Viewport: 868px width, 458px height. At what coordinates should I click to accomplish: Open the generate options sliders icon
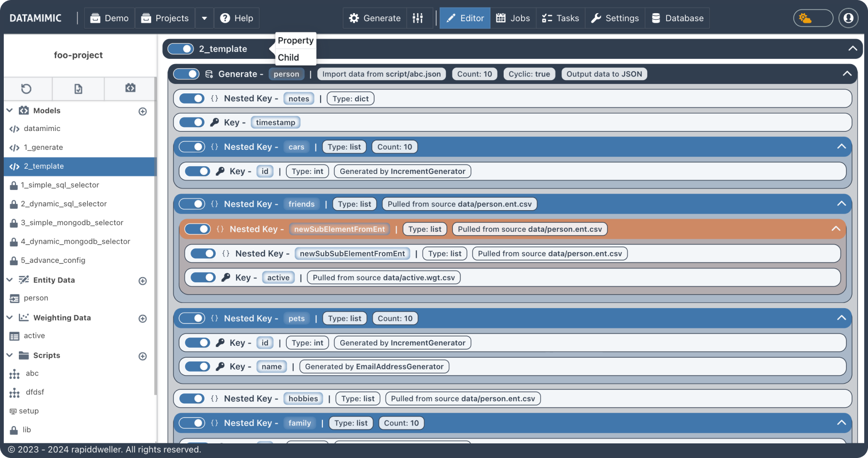[418, 18]
